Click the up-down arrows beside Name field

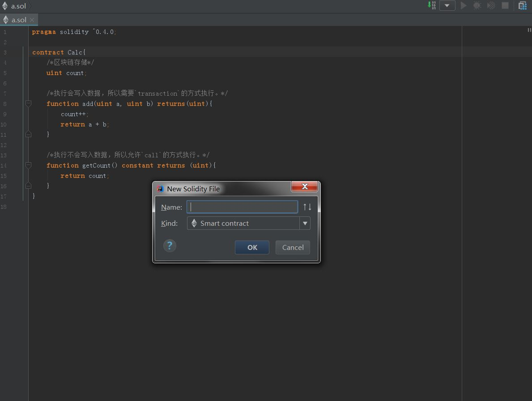307,207
